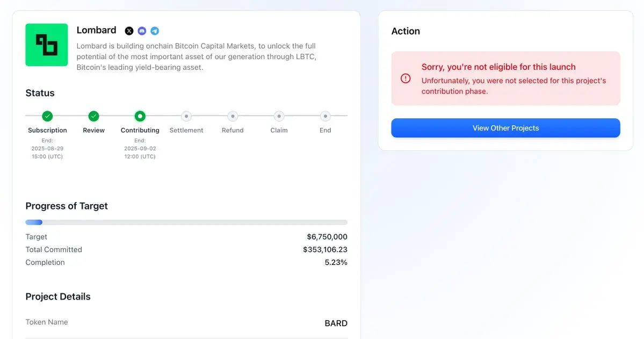Click the Subscription step checkmark icon
644x339 pixels.
(47, 116)
